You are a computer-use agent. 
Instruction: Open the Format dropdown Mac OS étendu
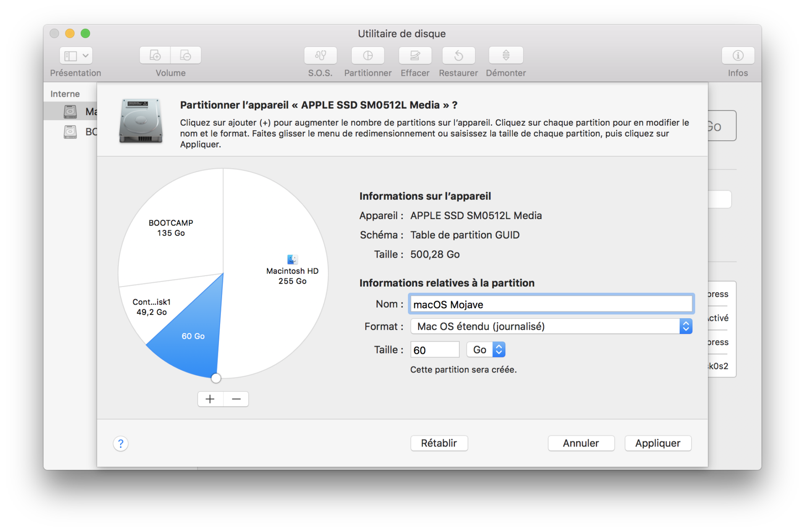coord(551,326)
